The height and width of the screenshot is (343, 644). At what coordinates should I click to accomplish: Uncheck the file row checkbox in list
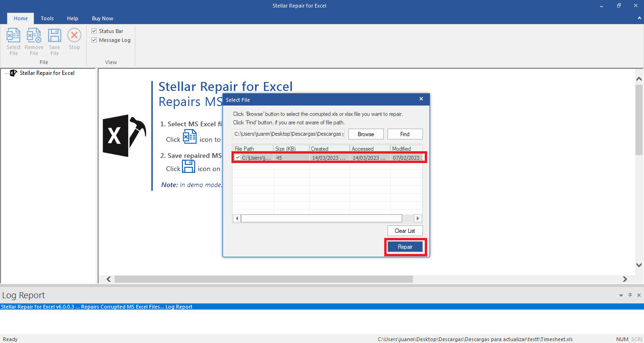(x=238, y=158)
